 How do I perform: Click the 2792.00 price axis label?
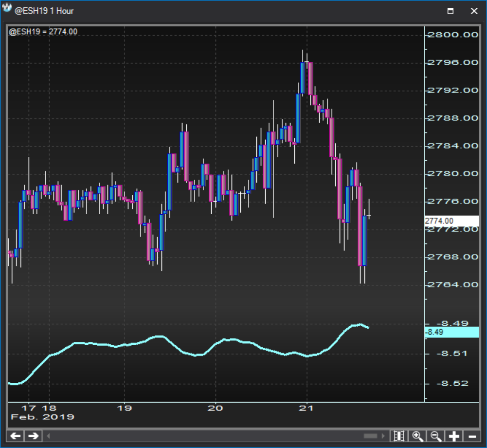tap(453, 90)
